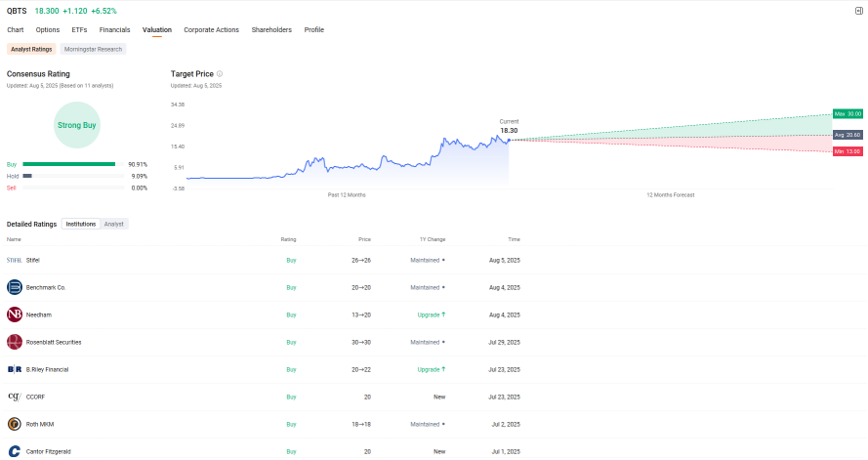868x460 pixels.
Task: Click the Roth MKM logo icon
Action: pos(15,424)
